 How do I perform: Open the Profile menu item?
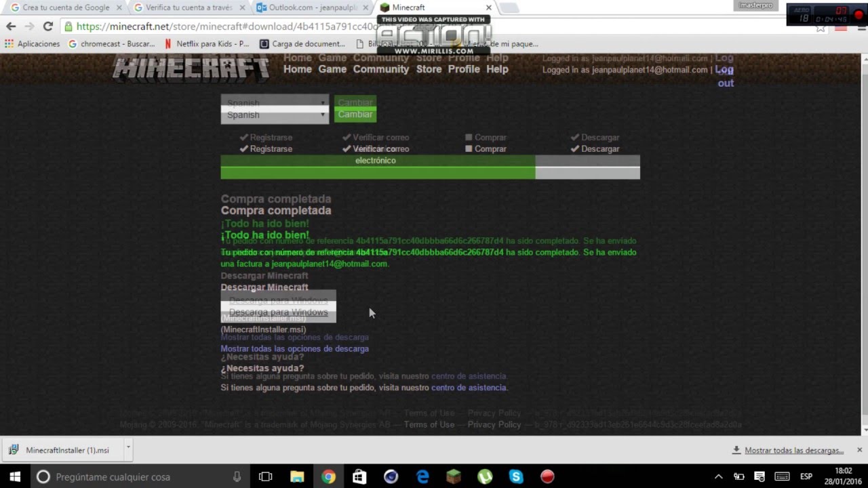tap(464, 69)
